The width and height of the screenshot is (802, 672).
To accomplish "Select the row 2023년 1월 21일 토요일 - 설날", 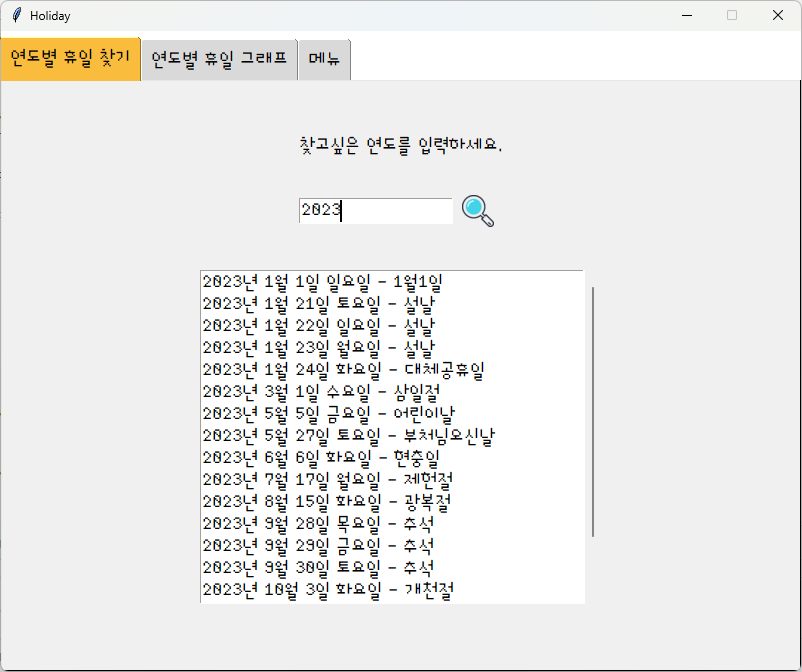I will pyautogui.click(x=392, y=304).
